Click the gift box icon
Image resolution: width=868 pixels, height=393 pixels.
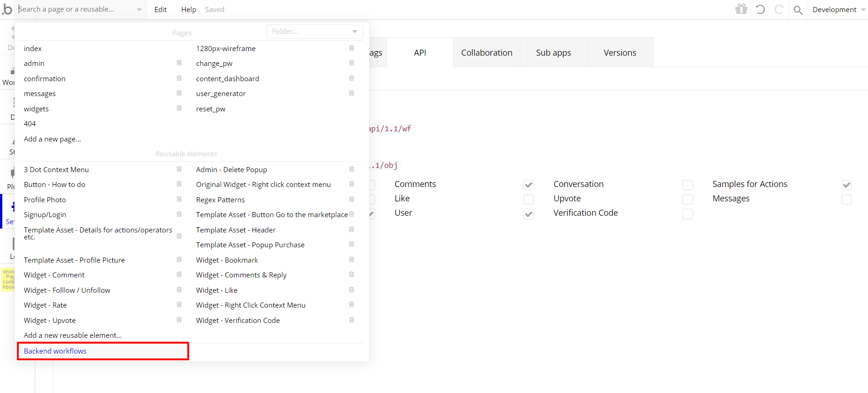pos(741,9)
